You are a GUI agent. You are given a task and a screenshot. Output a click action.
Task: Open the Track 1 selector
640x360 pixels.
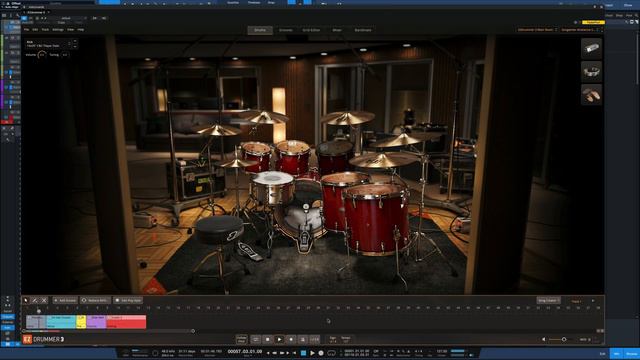(577, 301)
